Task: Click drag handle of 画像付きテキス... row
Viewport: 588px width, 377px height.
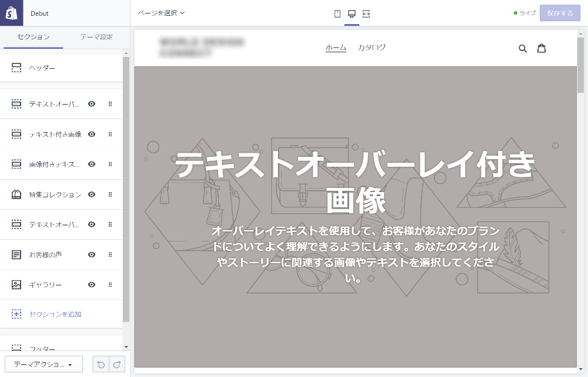Action: click(111, 164)
